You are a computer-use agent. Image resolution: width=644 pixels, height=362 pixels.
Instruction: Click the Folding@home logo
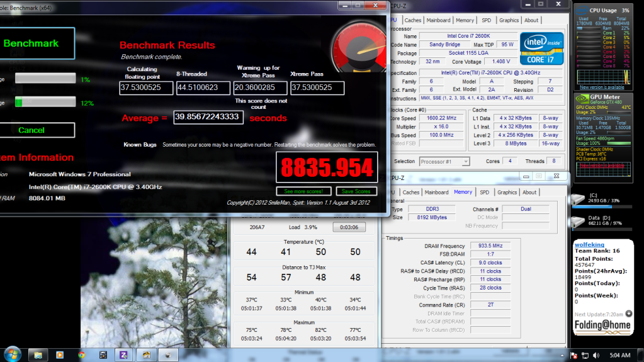602,325
